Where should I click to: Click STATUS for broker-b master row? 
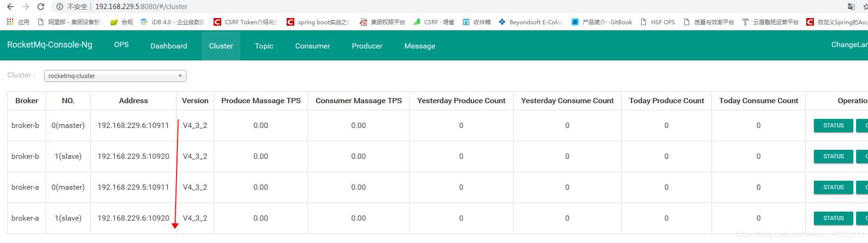(833, 126)
